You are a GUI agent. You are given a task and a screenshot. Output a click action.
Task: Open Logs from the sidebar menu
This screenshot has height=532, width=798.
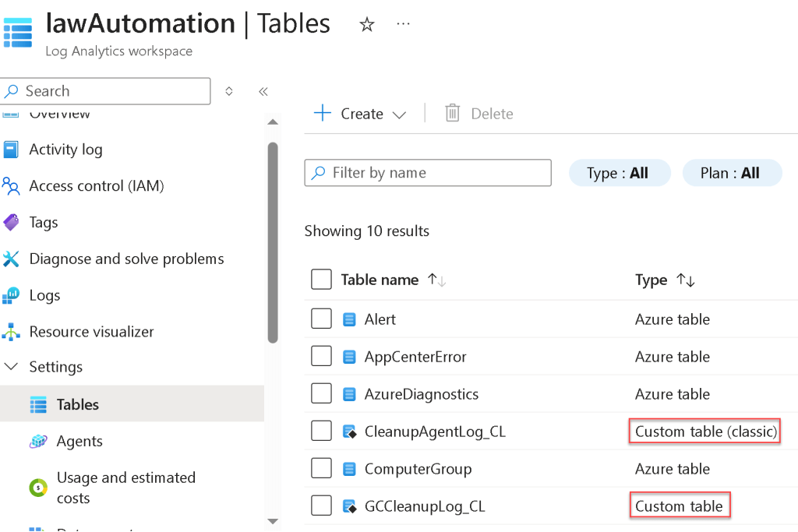[x=44, y=295]
